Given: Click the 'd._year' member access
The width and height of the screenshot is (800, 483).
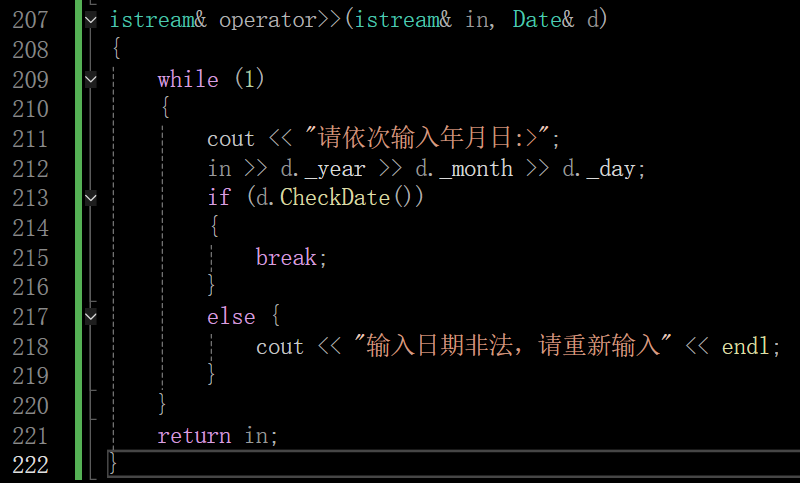Looking at the screenshot, I should [323, 169].
